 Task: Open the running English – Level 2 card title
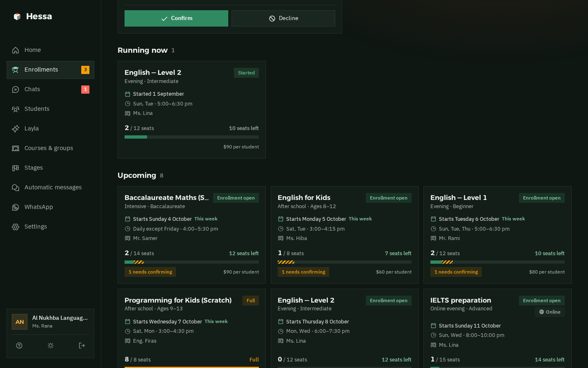pos(153,72)
